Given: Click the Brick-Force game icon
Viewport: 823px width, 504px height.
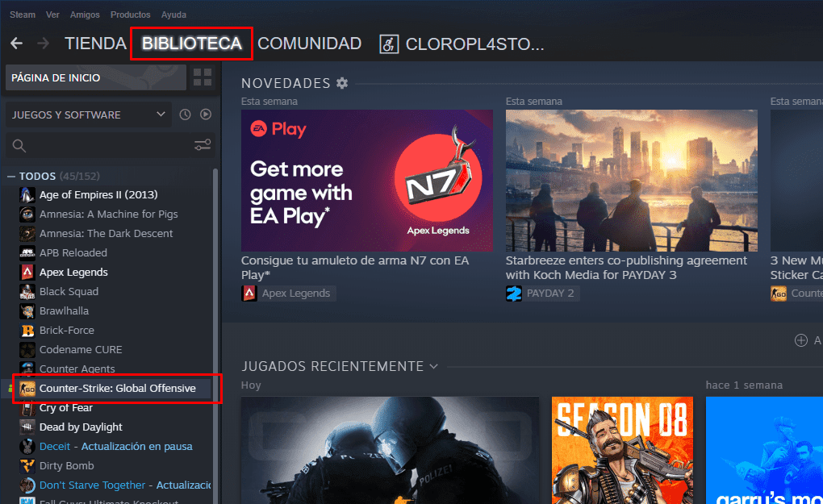Looking at the screenshot, I should pyautogui.click(x=27, y=331).
